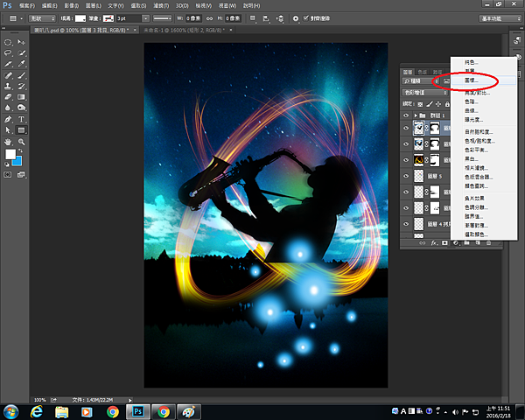Expand the 群組 1 layer group
Image resolution: width=525 pixels, height=420 pixels.
(x=415, y=115)
